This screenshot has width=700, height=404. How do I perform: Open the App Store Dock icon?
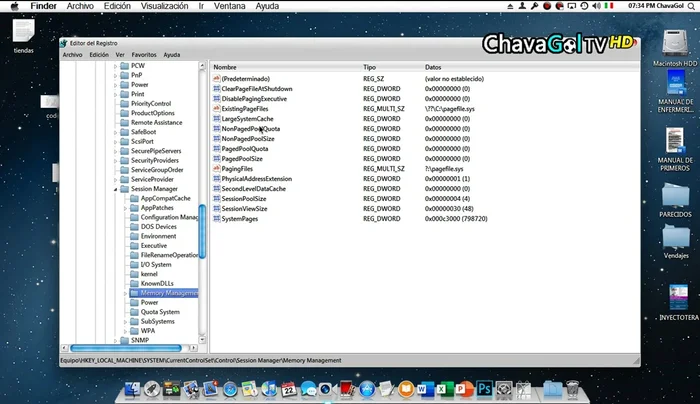click(x=367, y=389)
